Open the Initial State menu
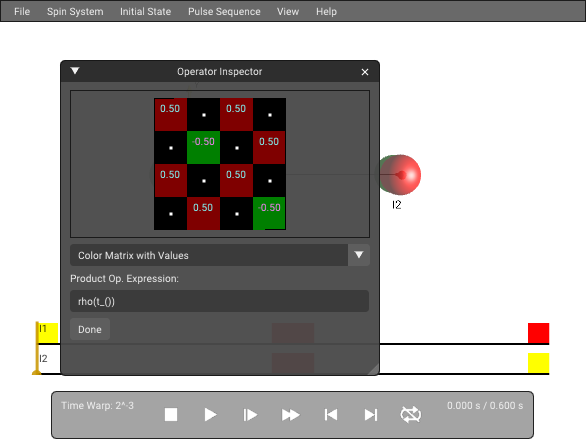 145,12
